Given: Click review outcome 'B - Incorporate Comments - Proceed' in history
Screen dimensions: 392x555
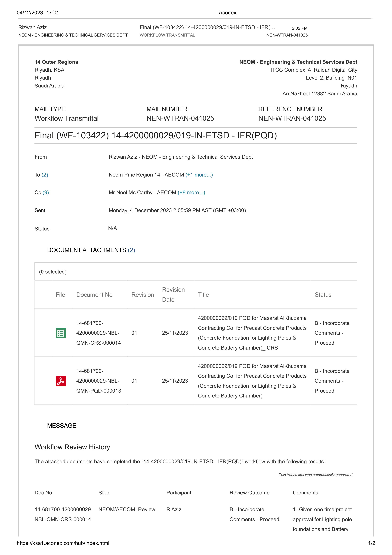Looking at the screenshot, I should coord(254,514).
